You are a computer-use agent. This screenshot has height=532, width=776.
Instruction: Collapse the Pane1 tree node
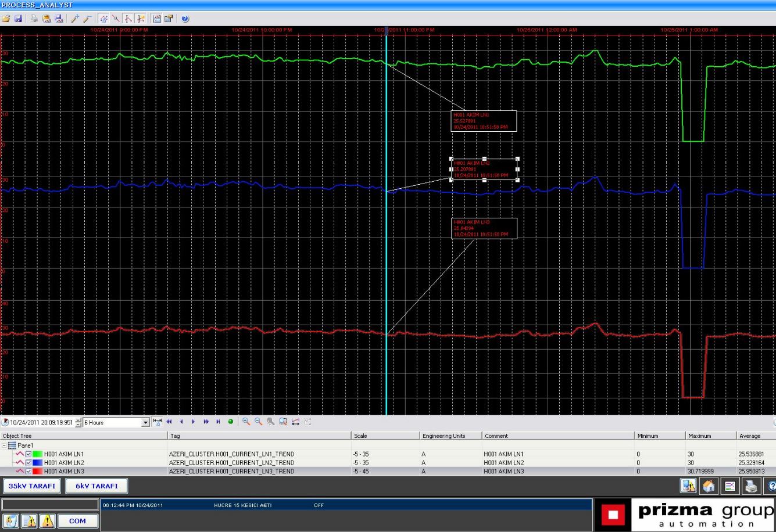click(x=4, y=445)
